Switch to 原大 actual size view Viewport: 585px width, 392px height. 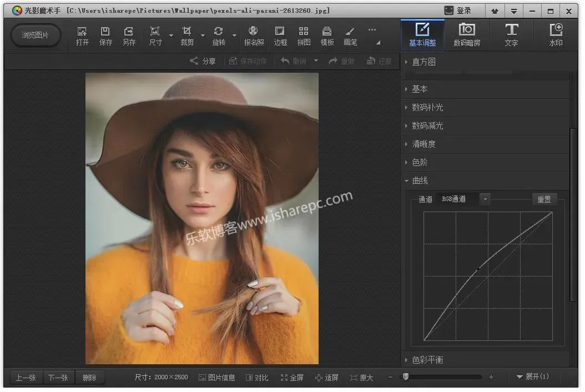(x=361, y=378)
